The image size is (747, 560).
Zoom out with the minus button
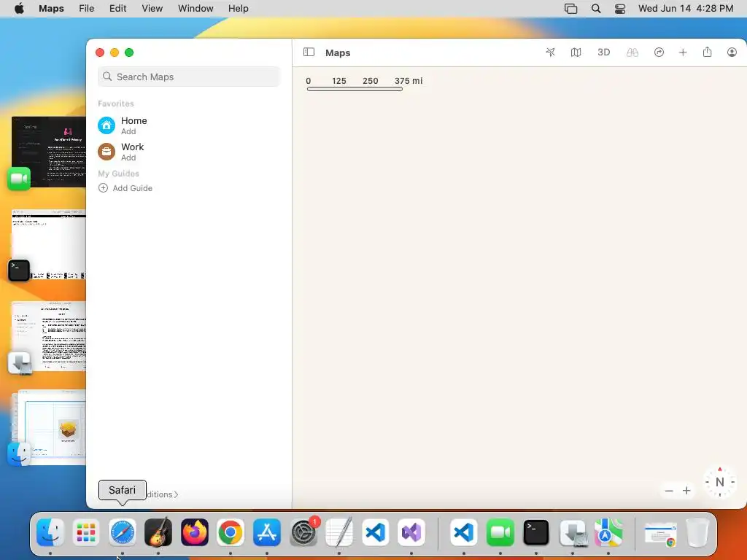(x=669, y=491)
